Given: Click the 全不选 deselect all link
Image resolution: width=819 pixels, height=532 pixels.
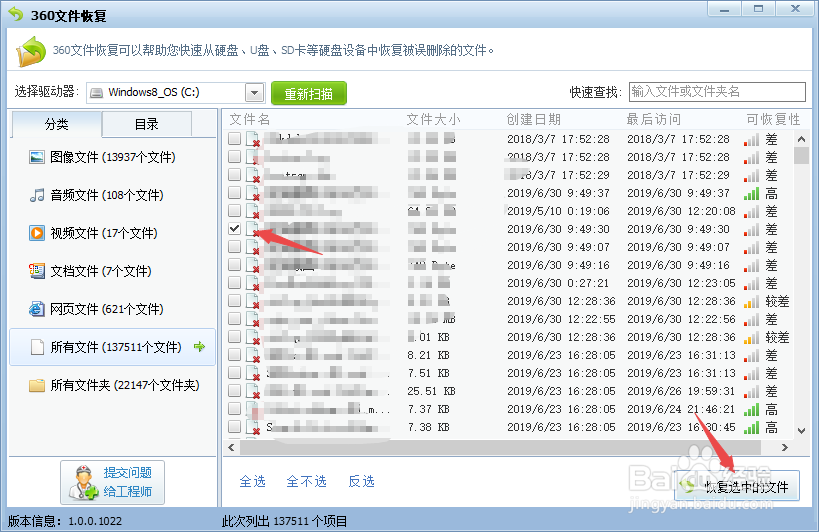Looking at the screenshot, I should point(307,481).
